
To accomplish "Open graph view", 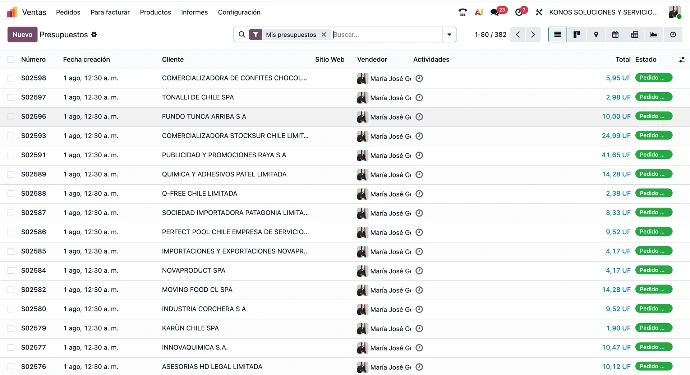I will pos(653,34).
